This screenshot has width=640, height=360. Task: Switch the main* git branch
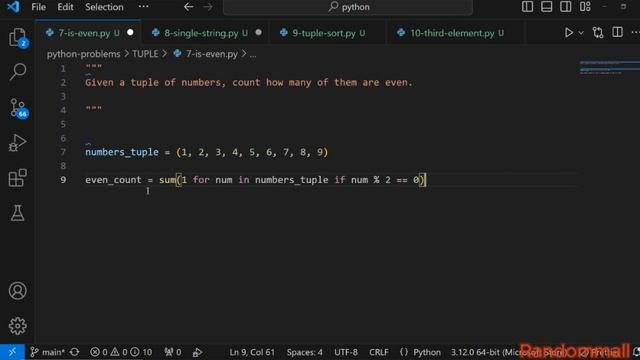[48, 352]
